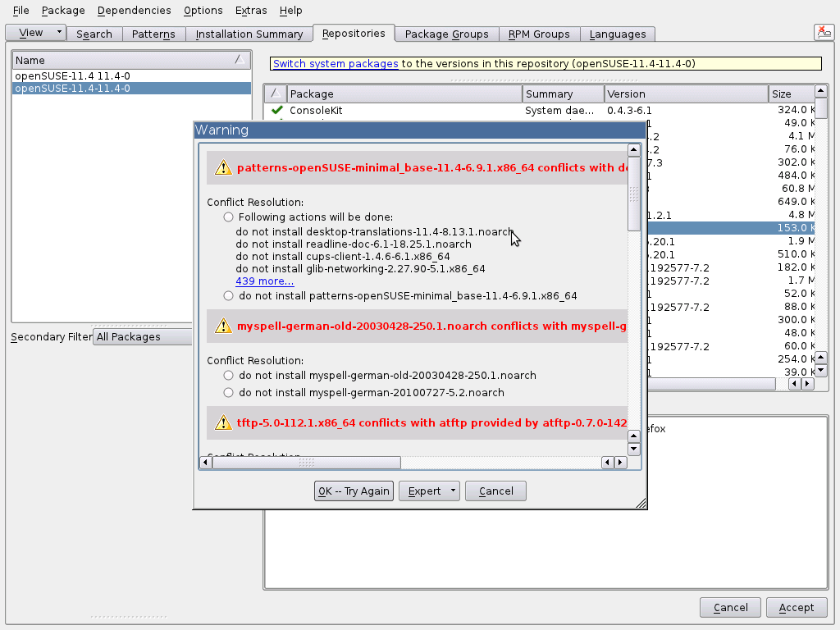Click 'do not install readline-doc-6.1-18.25.1.noarch' text
Viewport: 840px width, 630px height.
(354, 244)
